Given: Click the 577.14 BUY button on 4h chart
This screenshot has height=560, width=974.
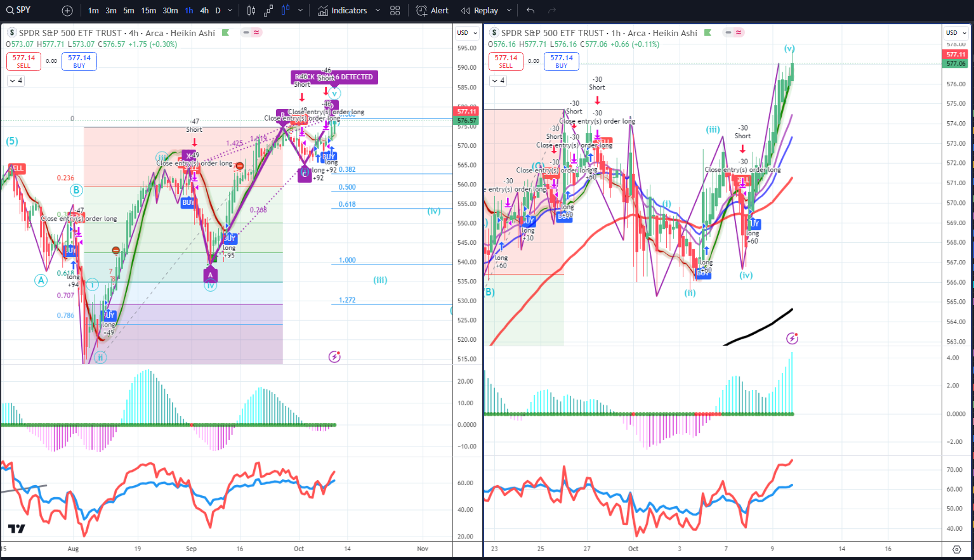Looking at the screenshot, I should [x=79, y=61].
